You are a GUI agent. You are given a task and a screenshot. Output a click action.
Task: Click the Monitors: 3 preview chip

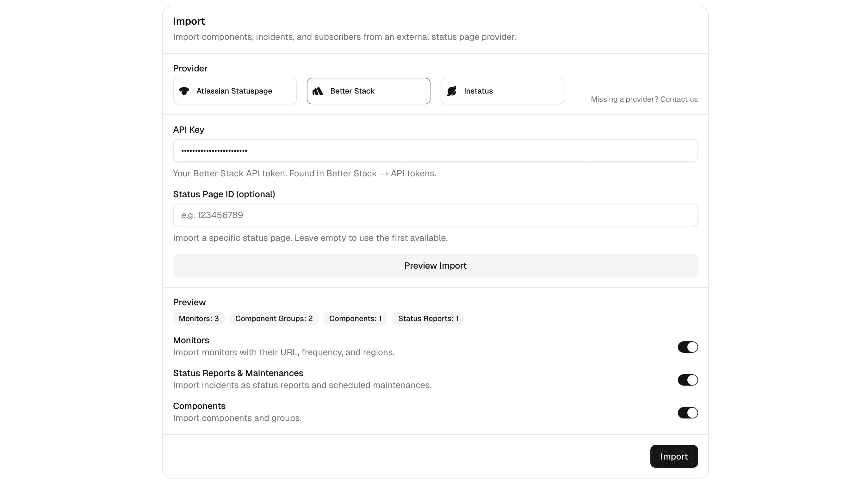tap(198, 318)
